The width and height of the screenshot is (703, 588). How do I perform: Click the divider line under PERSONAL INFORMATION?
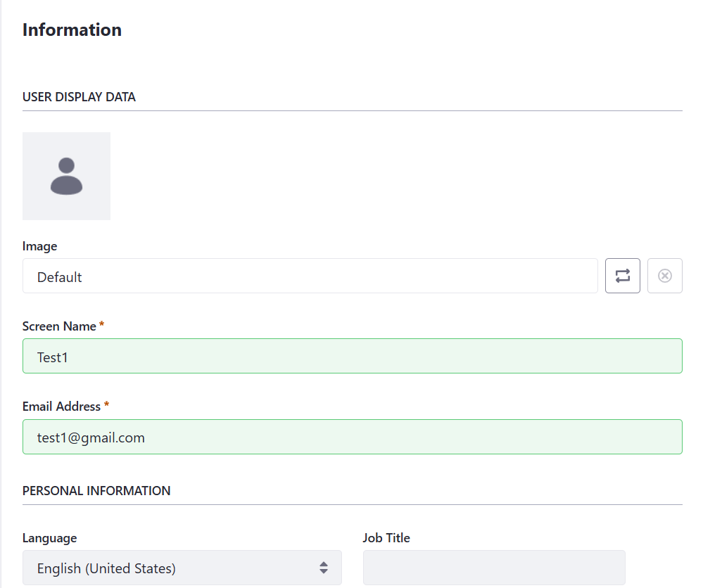pos(353,504)
